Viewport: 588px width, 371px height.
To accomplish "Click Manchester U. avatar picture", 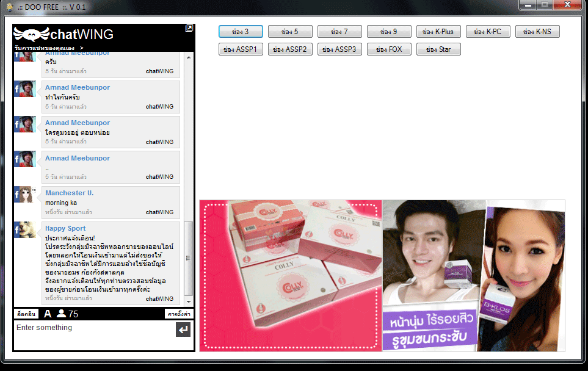I will click(x=25, y=194).
